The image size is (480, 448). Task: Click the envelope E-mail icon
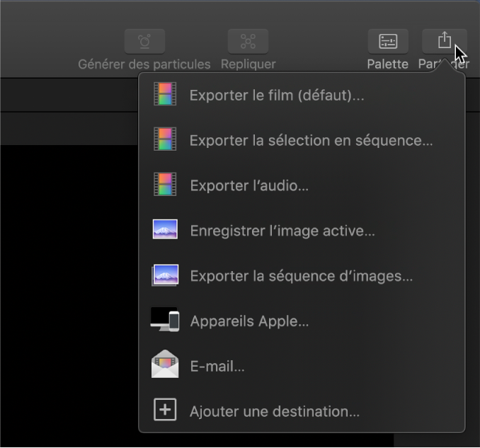[x=165, y=365]
